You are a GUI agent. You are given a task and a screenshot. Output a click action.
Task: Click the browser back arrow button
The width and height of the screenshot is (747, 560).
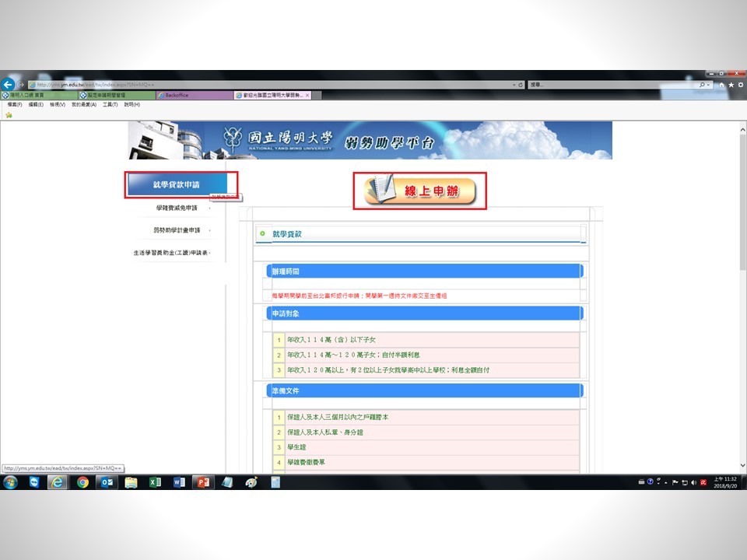pos(8,84)
